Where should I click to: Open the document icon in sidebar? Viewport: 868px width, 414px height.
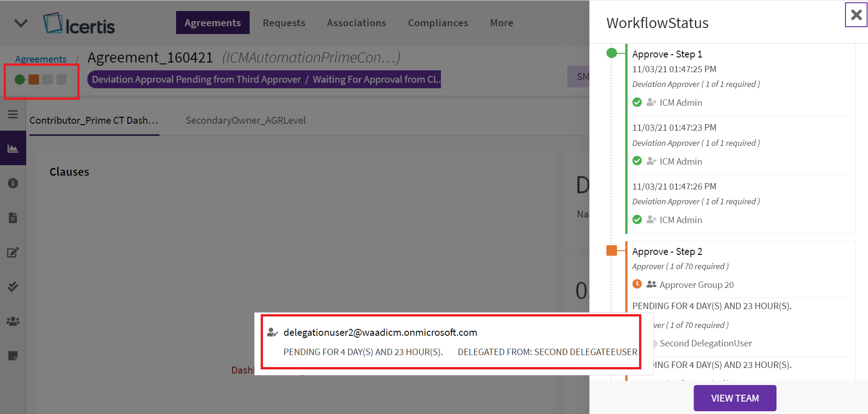(x=13, y=218)
